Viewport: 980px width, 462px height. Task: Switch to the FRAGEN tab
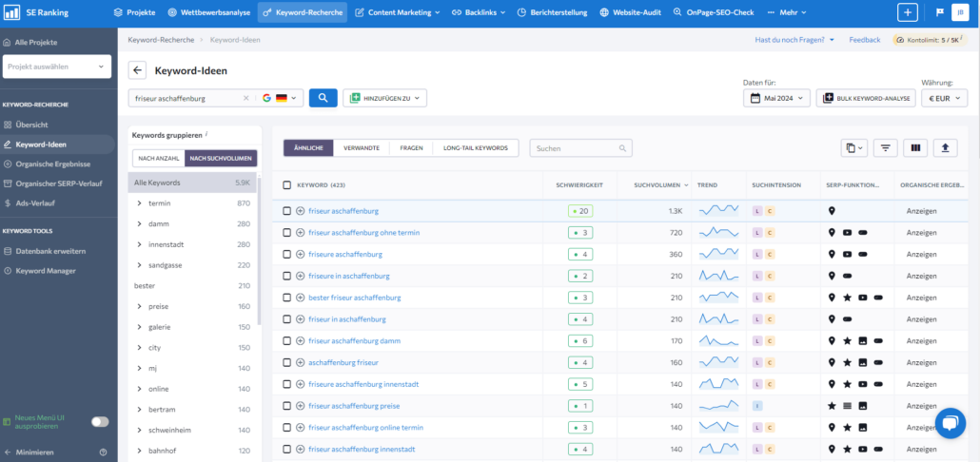point(412,148)
